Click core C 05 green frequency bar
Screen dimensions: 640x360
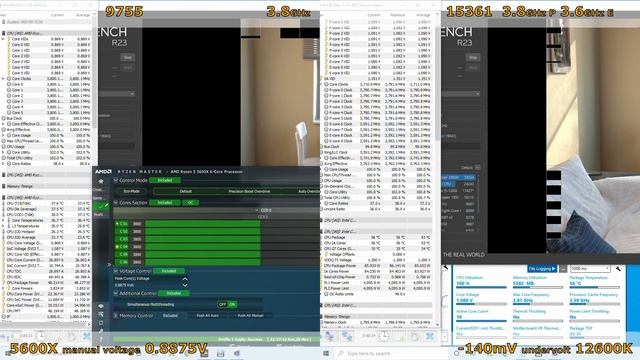(x=203, y=254)
